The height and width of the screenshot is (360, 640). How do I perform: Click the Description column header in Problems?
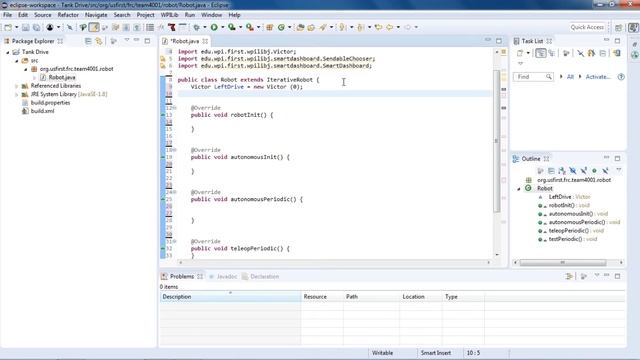pos(230,297)
